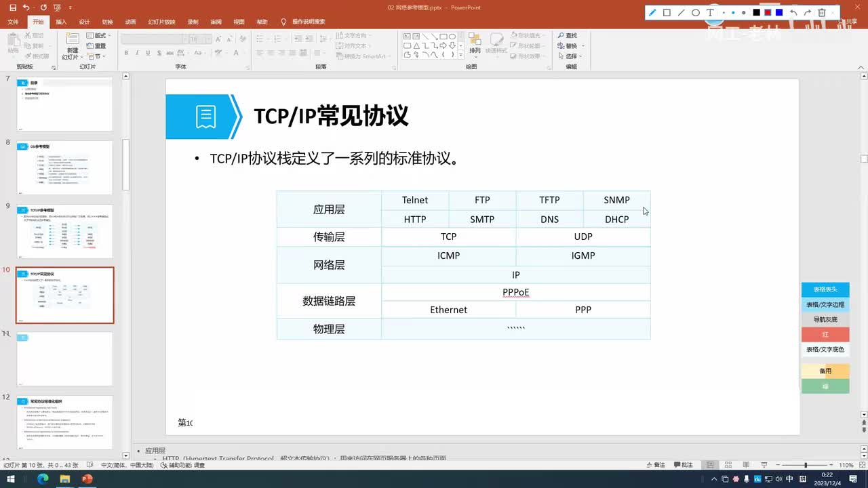Image resolution: width=868 pixels, height=488 pixels.
Task: Switch to normal view icon in status bar
Action: pos(710,465)
